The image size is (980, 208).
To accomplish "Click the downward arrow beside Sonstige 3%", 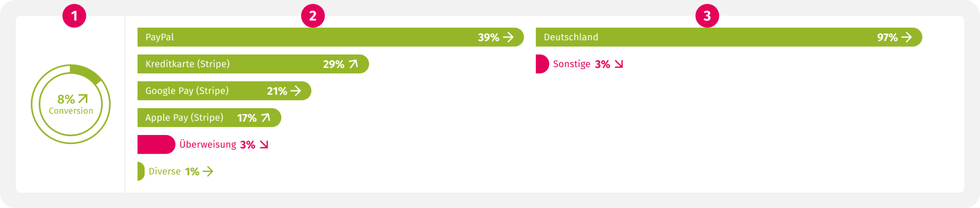I will (619, 64).
